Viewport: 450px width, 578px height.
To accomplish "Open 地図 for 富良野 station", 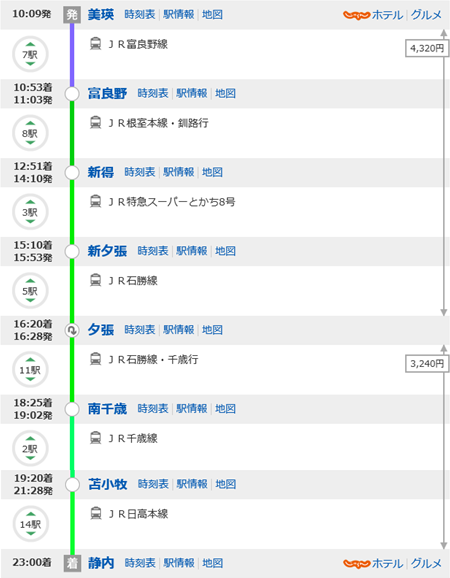I will (x=225, y=93).
